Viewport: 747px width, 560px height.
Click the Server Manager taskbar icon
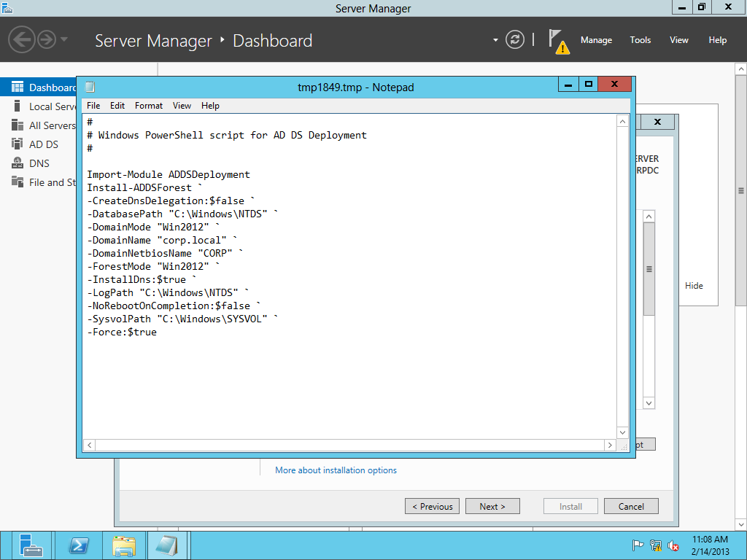pyautogui.click(x=31, y=545)
